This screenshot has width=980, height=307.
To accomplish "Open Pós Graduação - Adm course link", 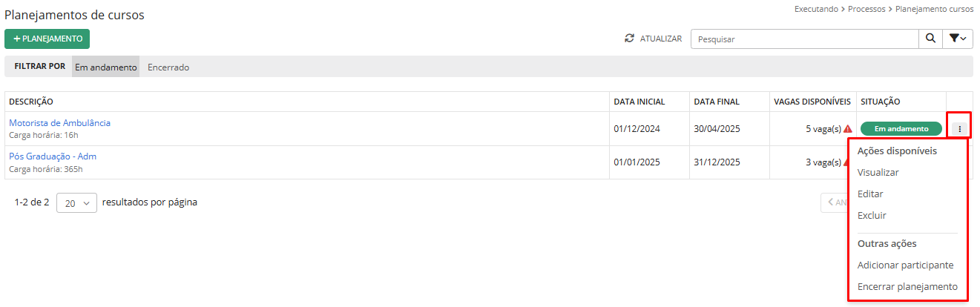I will pyautogui.click(x=53, y=156).
